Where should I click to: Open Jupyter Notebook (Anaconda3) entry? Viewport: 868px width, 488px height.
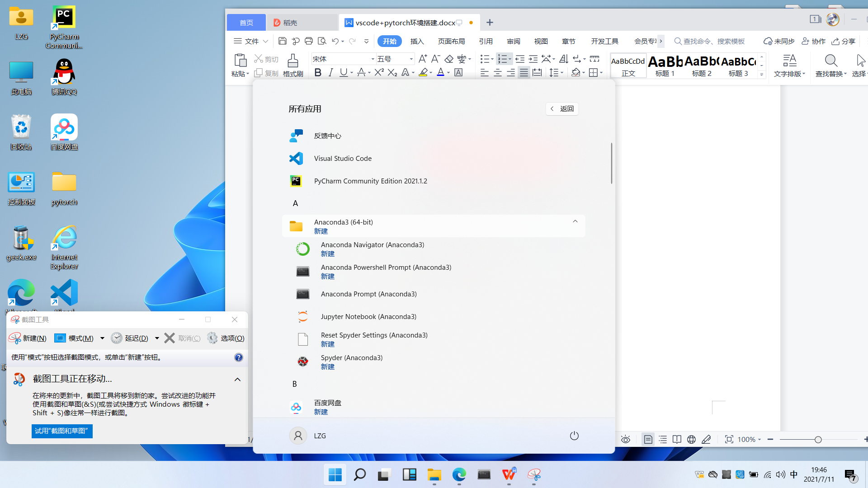point(433,316)
